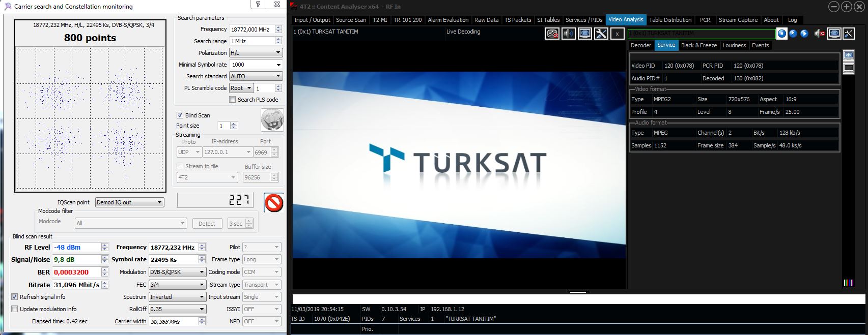The height and width of the screenshot is (335, 868).
Task: Open the Minimal Symbol rate dropdown
Action: 256,65
